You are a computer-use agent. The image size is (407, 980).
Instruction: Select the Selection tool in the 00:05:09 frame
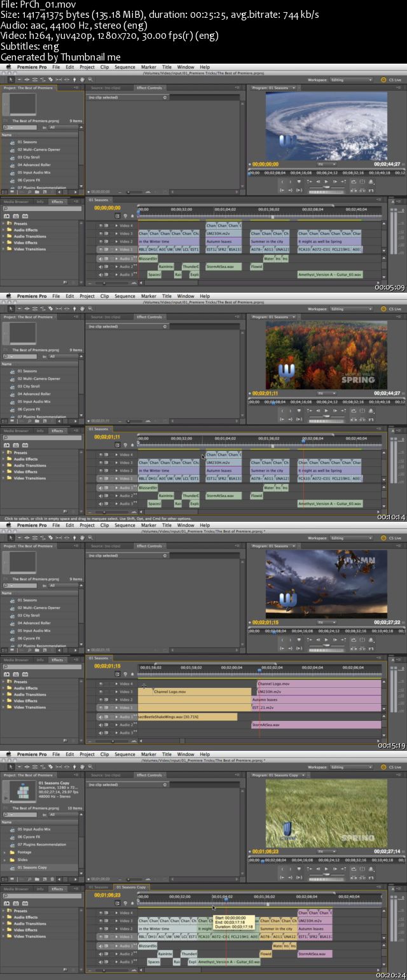pyautogui.click(x=11, y=79)
